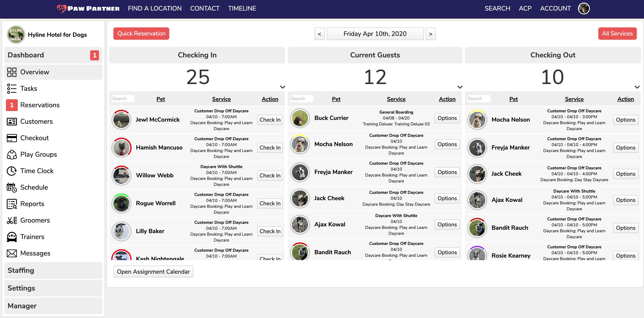This screenshot has height=318, width=644.
Task: Open the TIMELINE menu item
Action: [242, 8]
